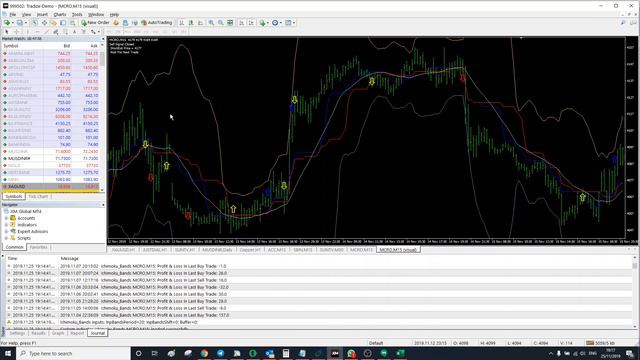Viewport: 640px width, 360px height.
Task: Open the indicators list toolbar icon
Action: click(x=262, y=23)
